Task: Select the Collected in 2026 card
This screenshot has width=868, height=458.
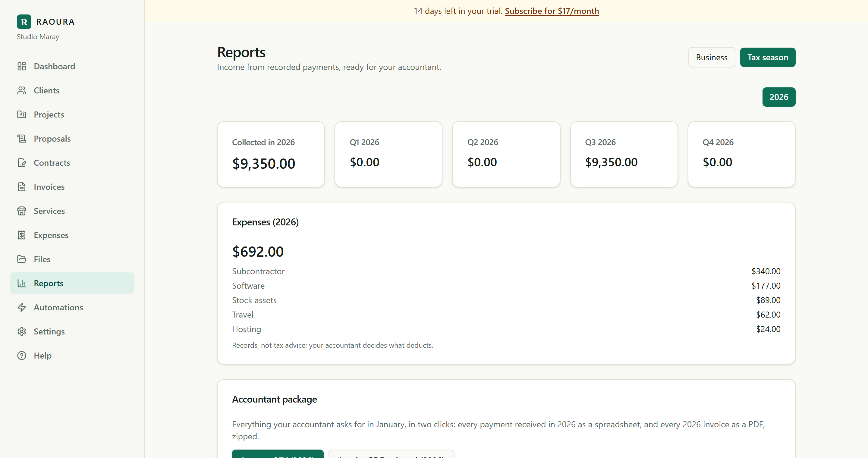Action: 271,154
